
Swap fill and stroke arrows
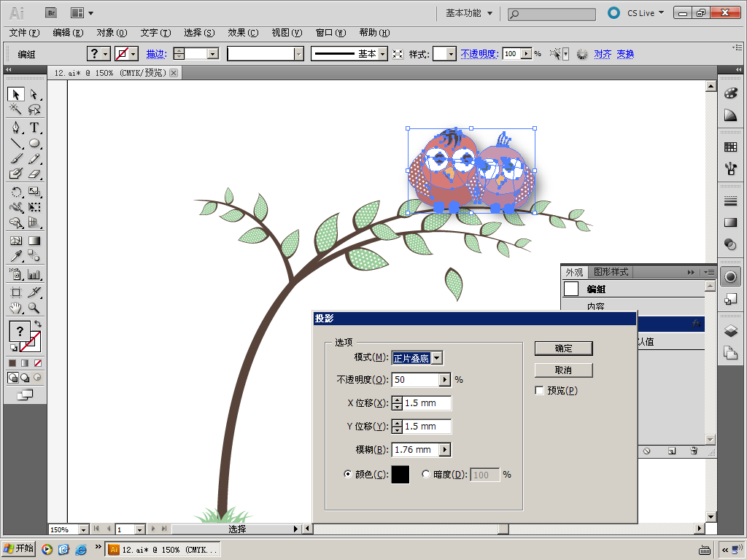tap(38, 324)
